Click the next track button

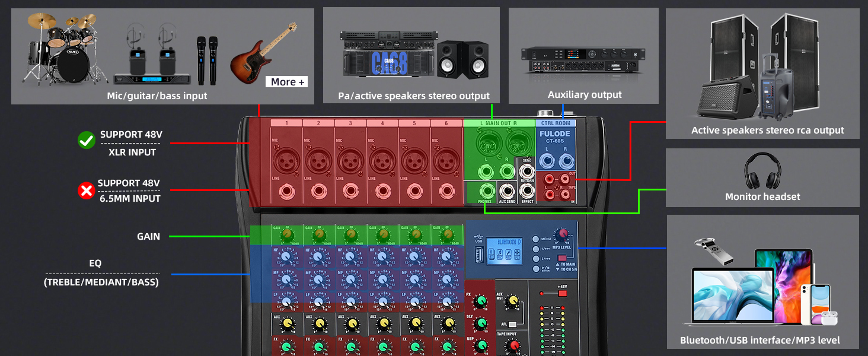(535, 259)
